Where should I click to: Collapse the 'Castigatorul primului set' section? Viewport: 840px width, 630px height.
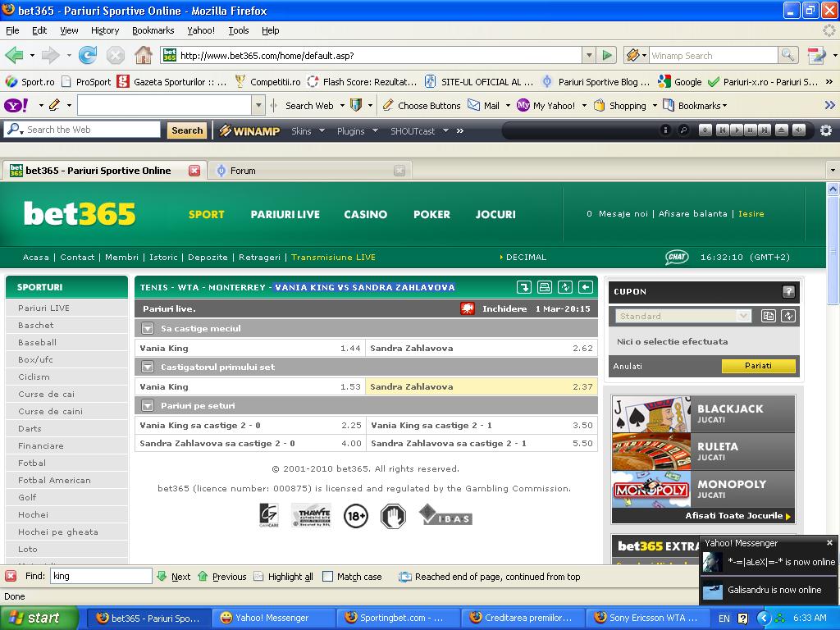(x=148, y=367)
